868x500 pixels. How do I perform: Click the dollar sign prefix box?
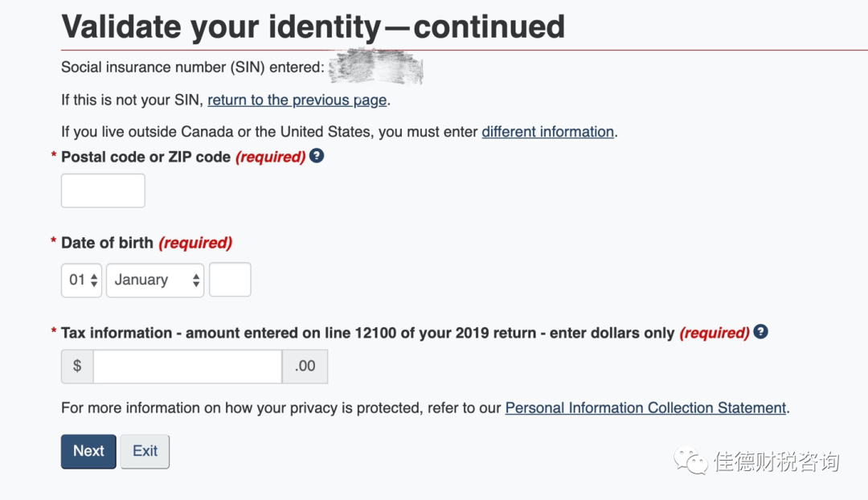pos(77,367)
